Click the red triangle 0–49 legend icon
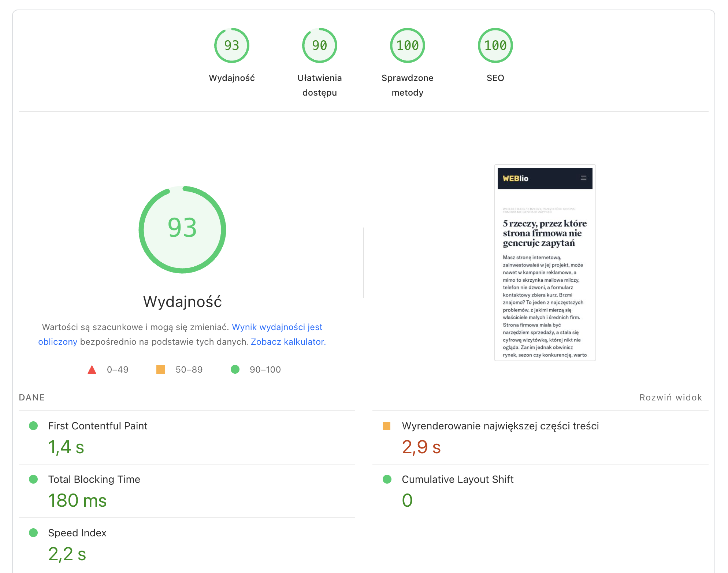Viewport: 728px width, 573px height. click(92, 369)
